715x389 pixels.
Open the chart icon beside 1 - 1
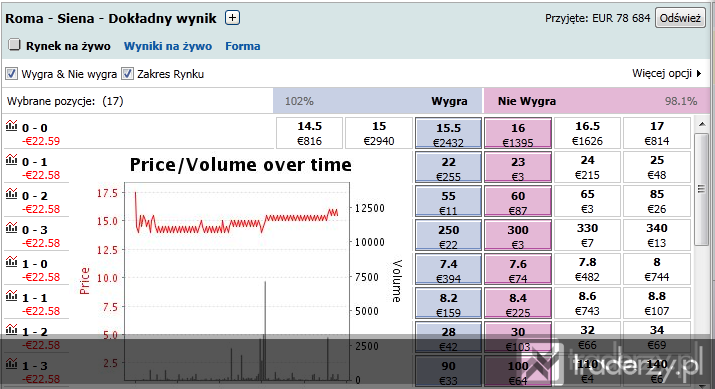[11, 296]
